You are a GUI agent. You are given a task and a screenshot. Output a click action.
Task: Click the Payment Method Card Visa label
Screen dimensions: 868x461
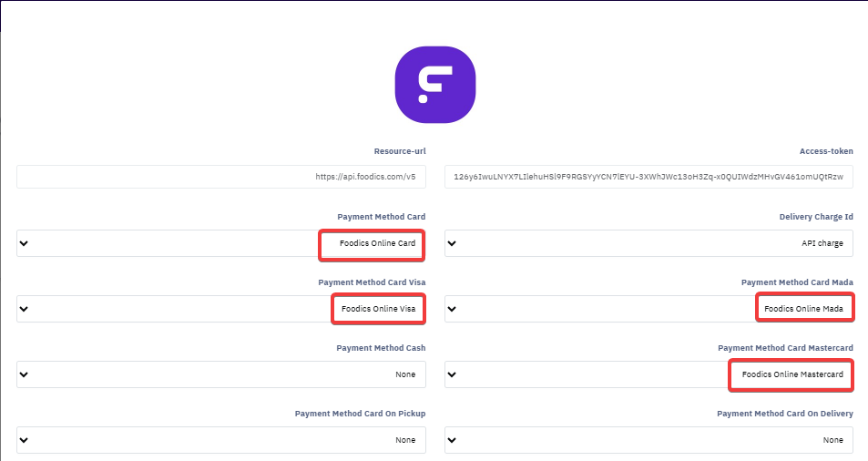[372, 282]
